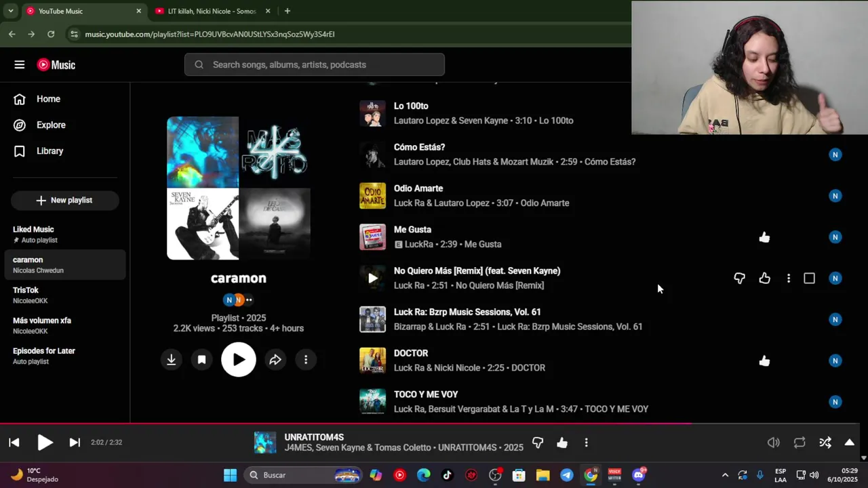Open TikTok from the taskbar
This screenshot has height=488, width=868.
[x=447, y=475]
